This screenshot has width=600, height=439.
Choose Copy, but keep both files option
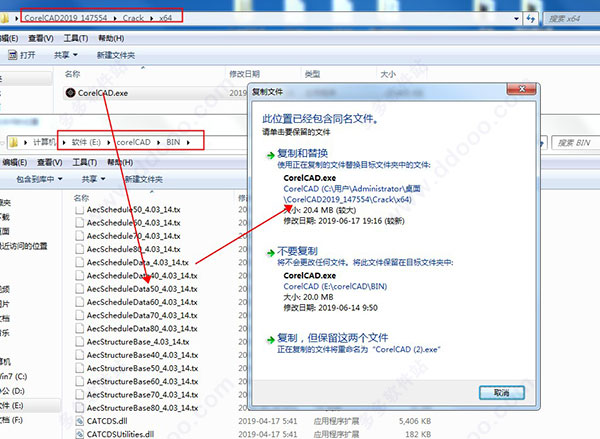333,338
